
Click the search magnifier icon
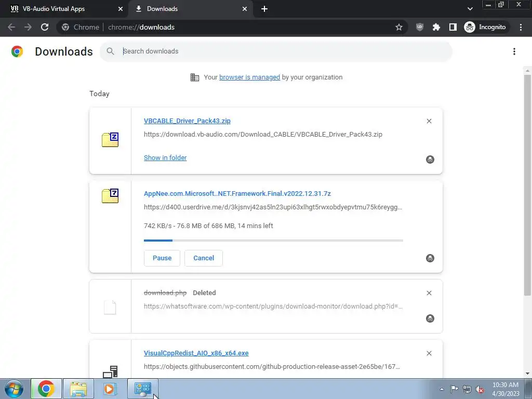click(x=110, y=51)
